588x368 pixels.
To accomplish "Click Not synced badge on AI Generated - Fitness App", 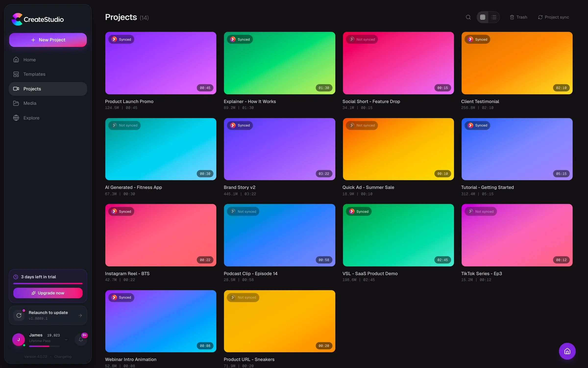I will (124, 125).
